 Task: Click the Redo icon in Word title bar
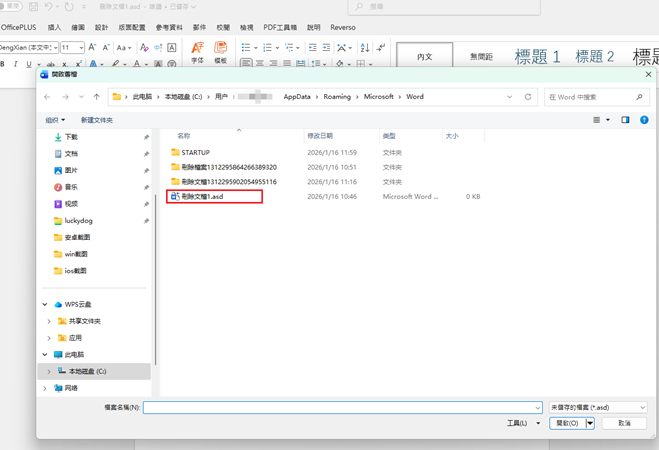(x=69, y=7)
